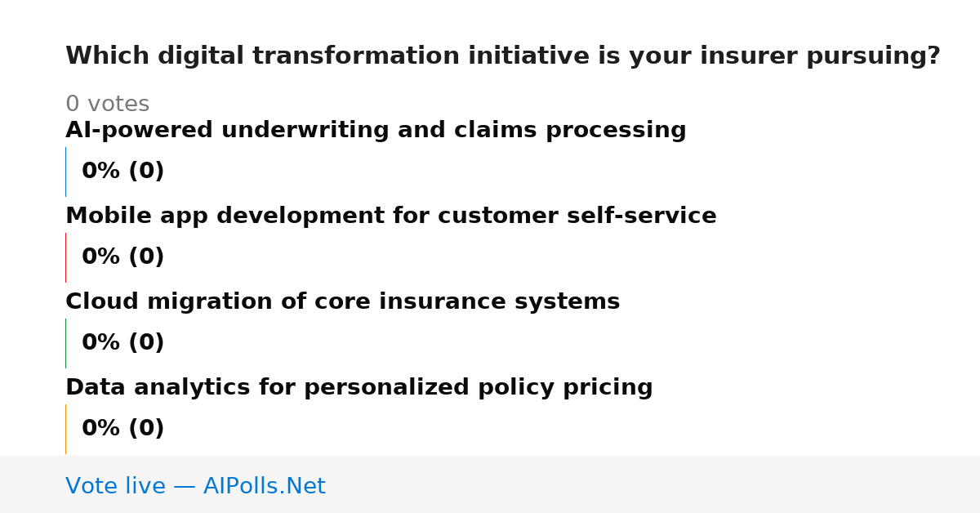Select the AI-powered underwriting and claims processing option
The width and height of the screenshot is (980, 513).
tap(376, 131)
